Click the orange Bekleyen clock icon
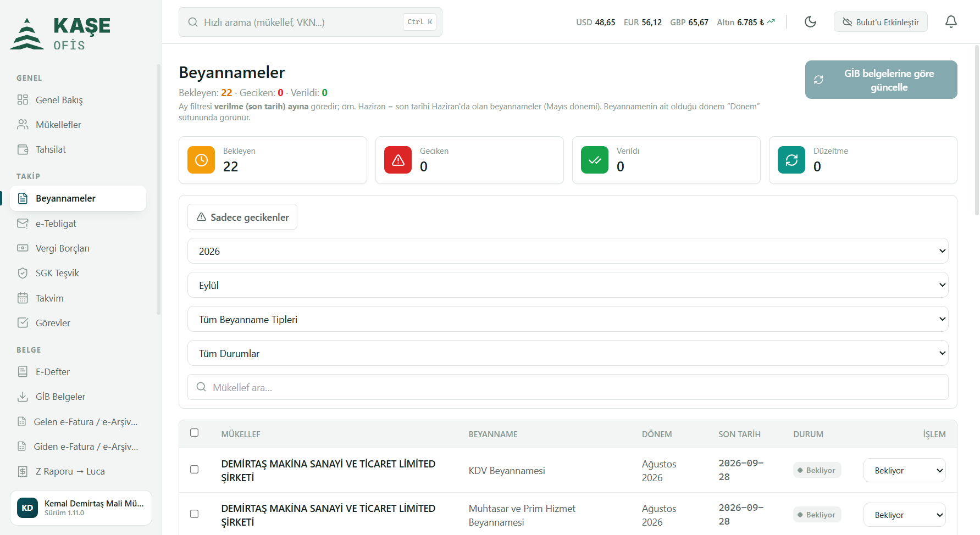This screenshot has height=535, width=980. point(201,160)
